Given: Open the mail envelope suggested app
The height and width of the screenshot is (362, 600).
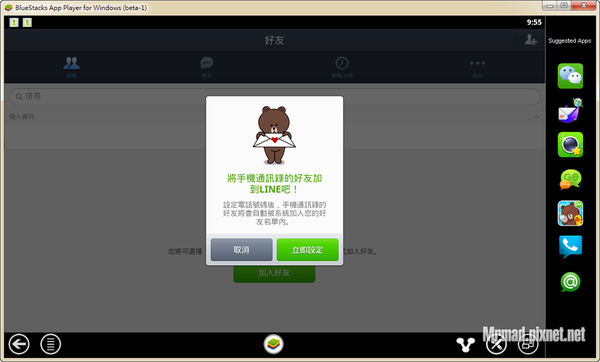Looking at the screenshot, I should [570, 111].
